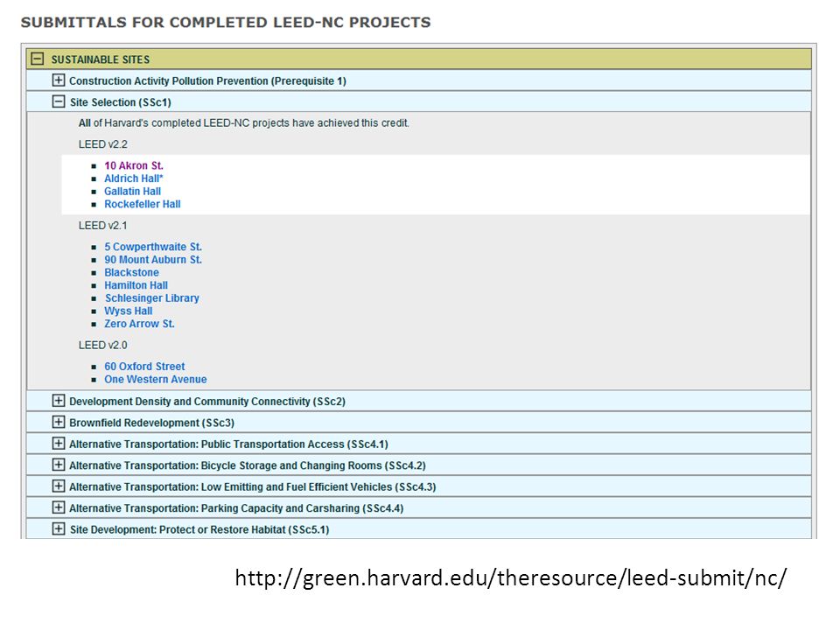This screenshot has height=630, width=840.
Task: Collapse the Site Selection (SSc1) row
Action: [x=59, y=101]
